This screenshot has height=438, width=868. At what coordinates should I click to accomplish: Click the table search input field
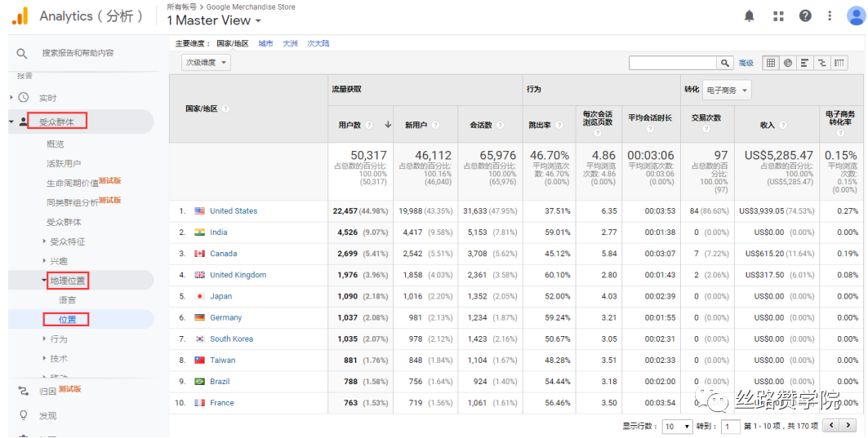(x=673, y=63)
